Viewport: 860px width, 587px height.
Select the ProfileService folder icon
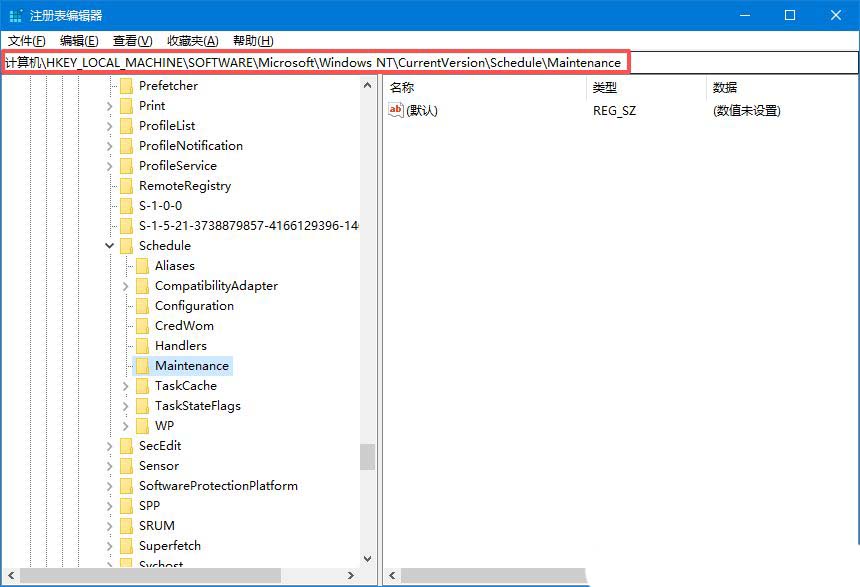[x=126, y=166]
